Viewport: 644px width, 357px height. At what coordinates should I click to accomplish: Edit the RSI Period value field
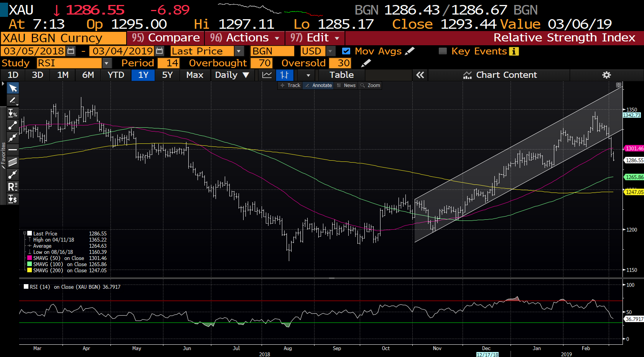point(168,63)
